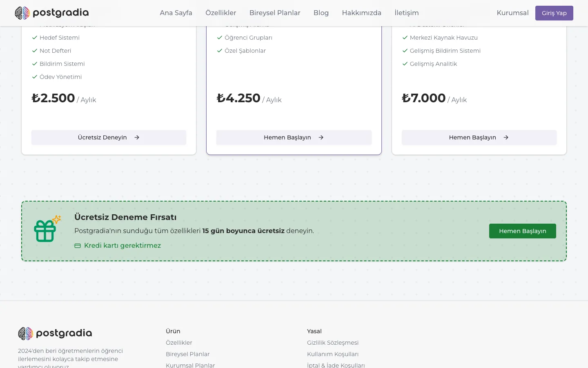
Task: Click Özel Şablonlar feature text
Action: click(x=245, y=51)
